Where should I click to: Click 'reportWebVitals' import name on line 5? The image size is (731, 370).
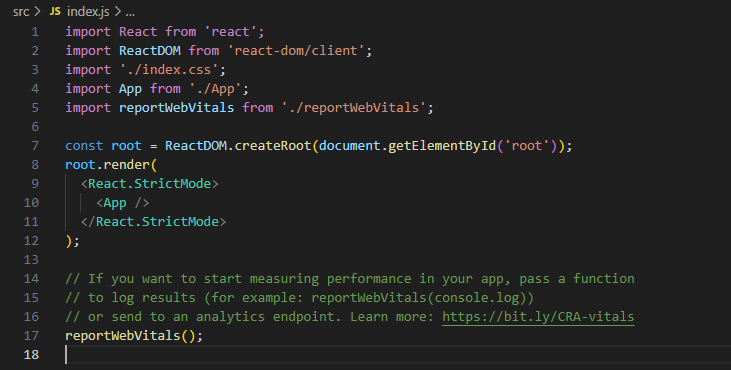tap(176, 108)
